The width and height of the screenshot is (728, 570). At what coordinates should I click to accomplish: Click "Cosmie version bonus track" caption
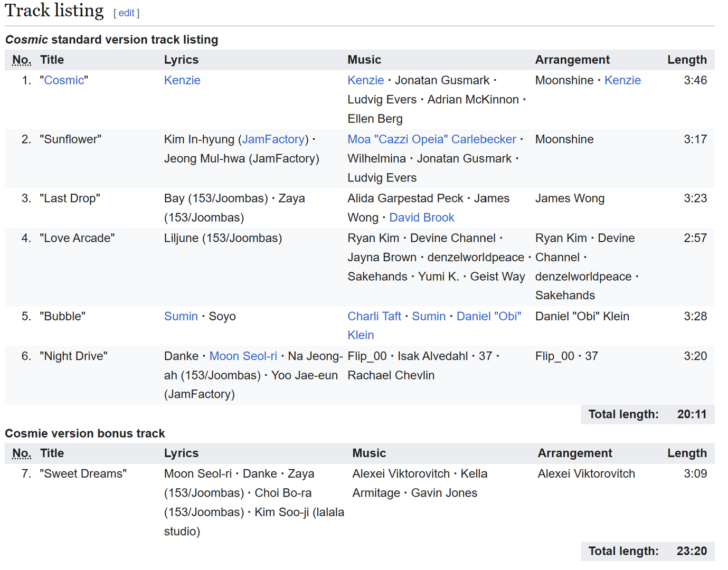(85, 434)
